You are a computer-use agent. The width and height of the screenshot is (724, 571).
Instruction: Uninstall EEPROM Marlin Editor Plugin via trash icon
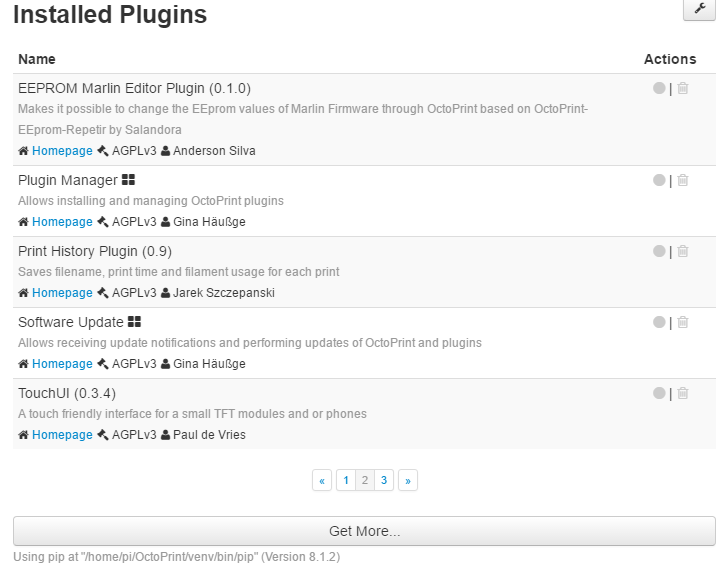click(683, 88)
